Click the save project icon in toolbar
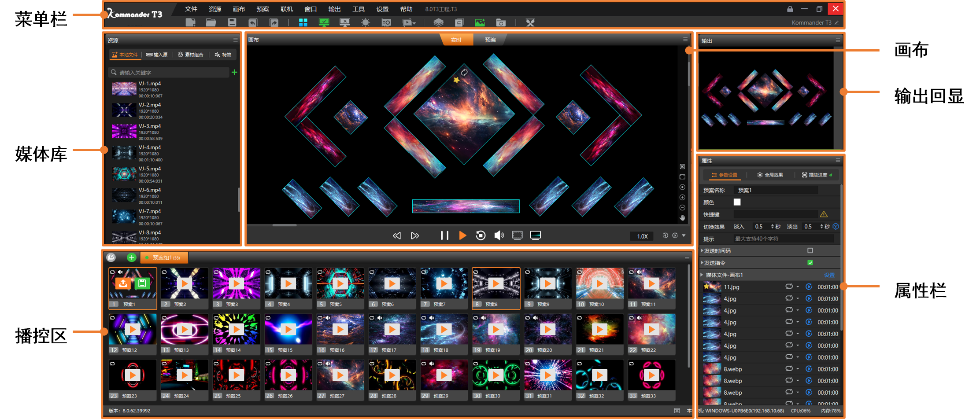This screenshot has width=980, height=419. pos(232,22)
